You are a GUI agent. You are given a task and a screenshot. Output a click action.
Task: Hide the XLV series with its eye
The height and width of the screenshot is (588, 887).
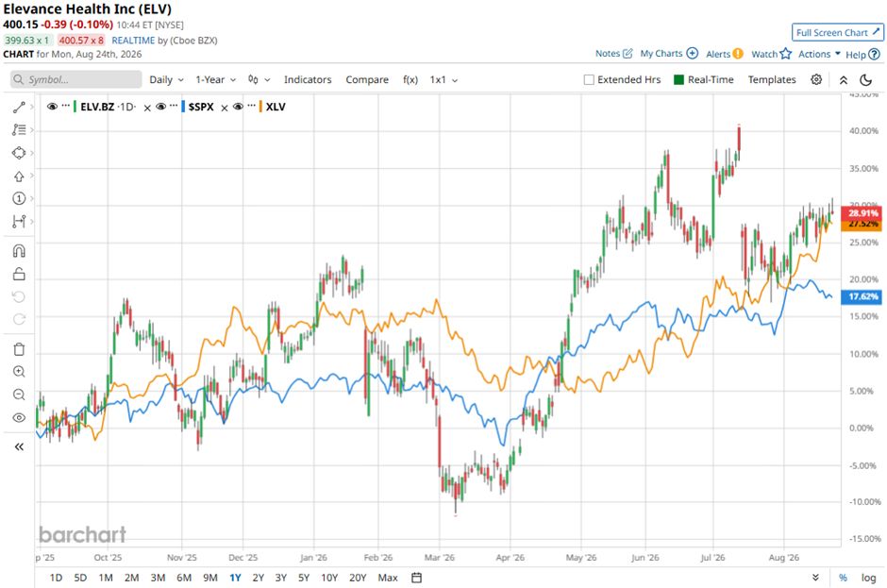238,107
